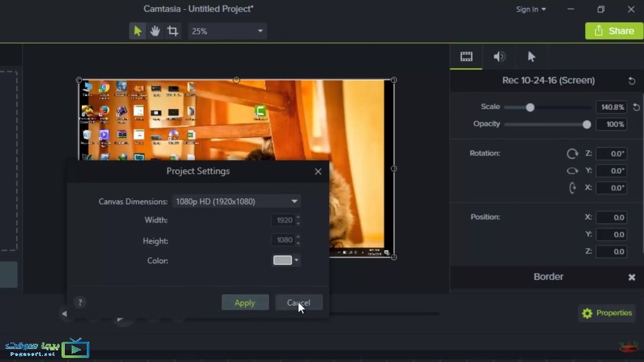
Task: Remove the Border effect with X
Action: coord(631,277)
